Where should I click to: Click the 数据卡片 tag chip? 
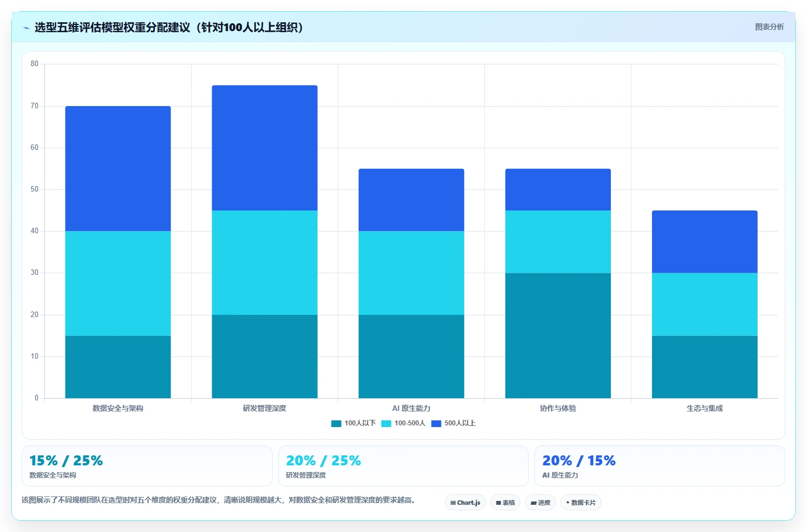coord(581,503)
